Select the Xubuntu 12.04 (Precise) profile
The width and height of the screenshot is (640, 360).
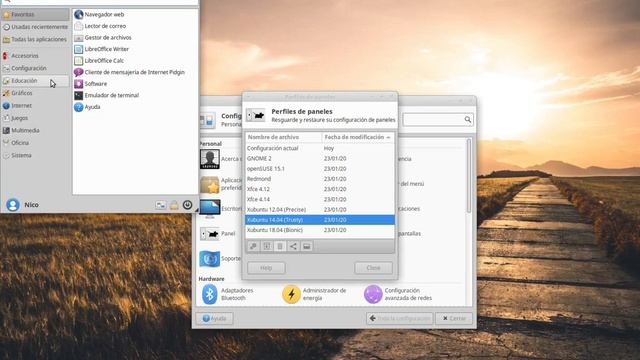coord(320,209)
